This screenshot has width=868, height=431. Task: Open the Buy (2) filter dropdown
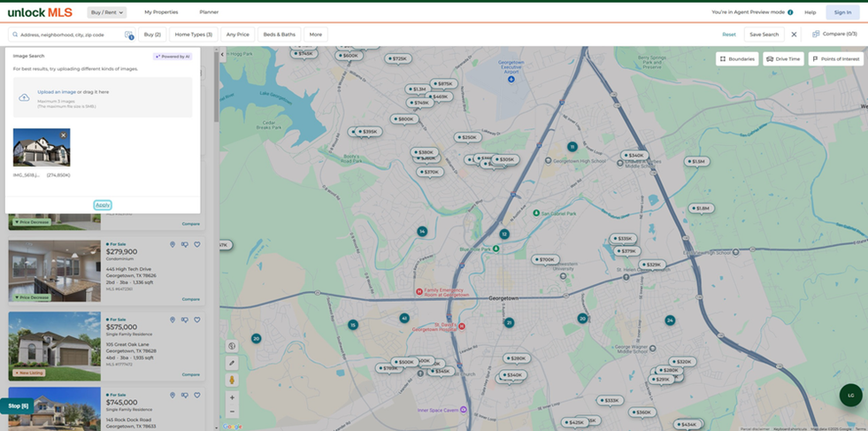[152, 35]
